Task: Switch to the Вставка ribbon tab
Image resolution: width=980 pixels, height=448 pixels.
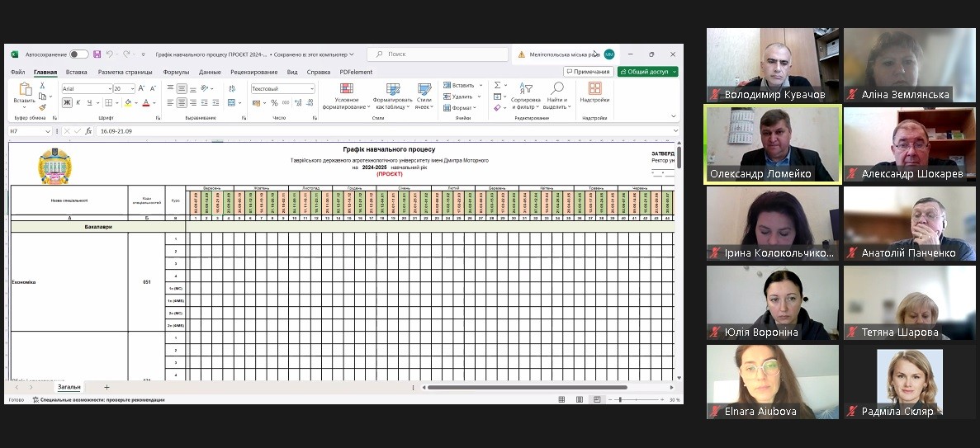Action: pyautogui.click(x=76, y=72)
